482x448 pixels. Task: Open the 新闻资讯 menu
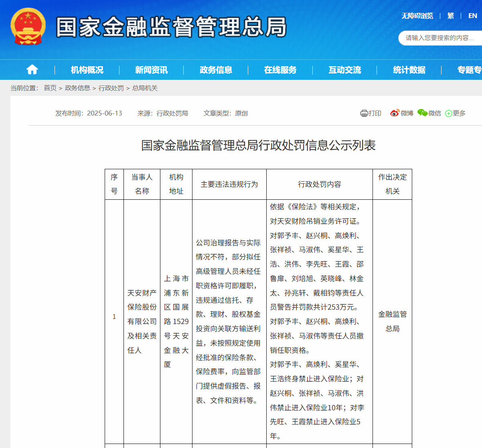[151, 70]
